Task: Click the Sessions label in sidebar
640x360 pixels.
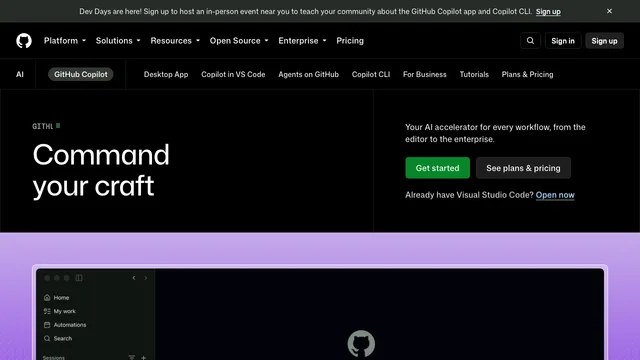Action: click(53, 358)
